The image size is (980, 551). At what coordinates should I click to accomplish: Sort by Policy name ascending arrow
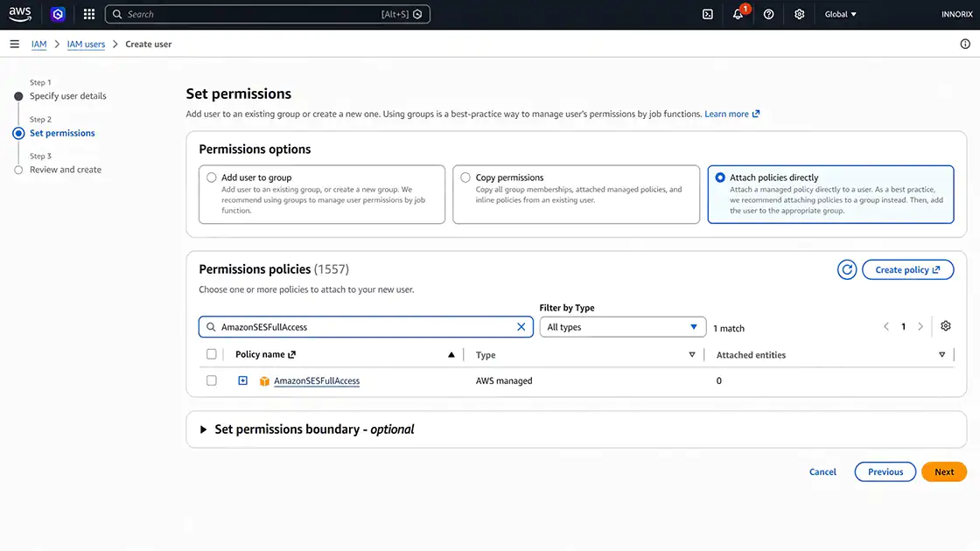(x=451, y=354)
